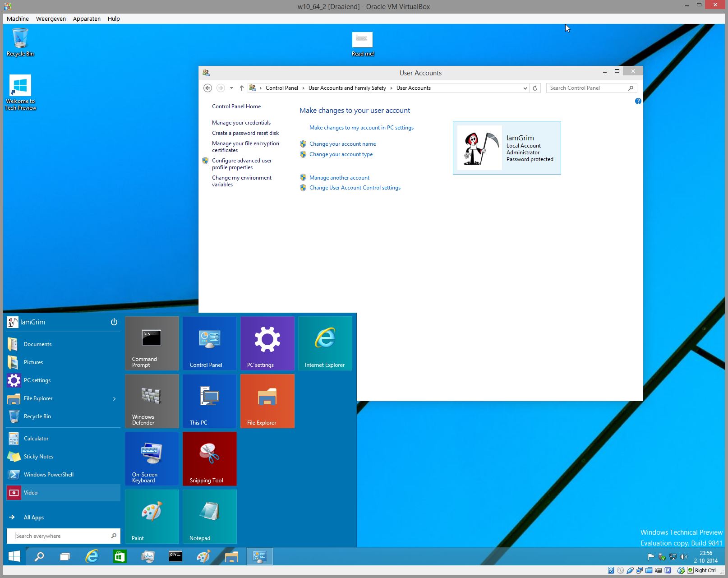
Task: Click Change your account name link
Action: coord(342,144)
